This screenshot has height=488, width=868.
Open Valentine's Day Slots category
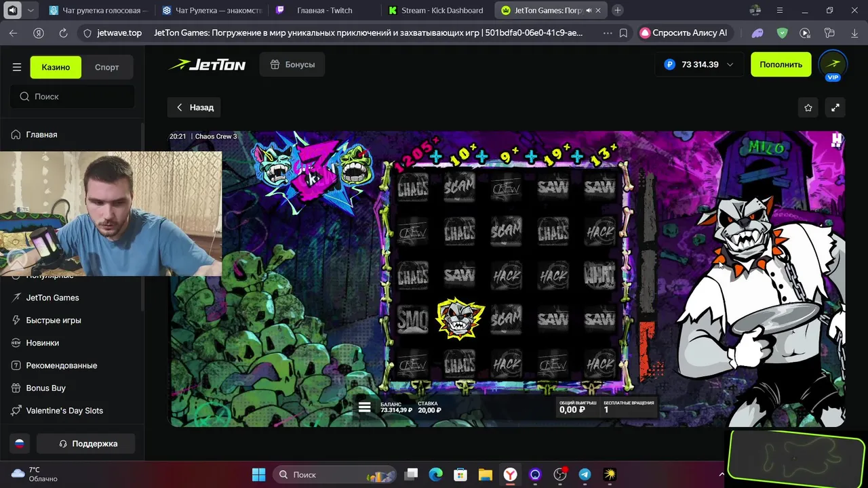(64, 411)
